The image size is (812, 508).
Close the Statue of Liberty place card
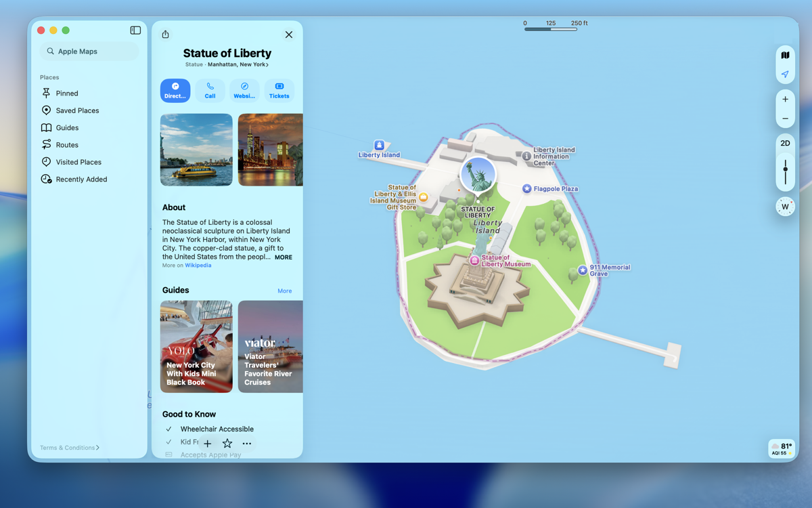289,35
